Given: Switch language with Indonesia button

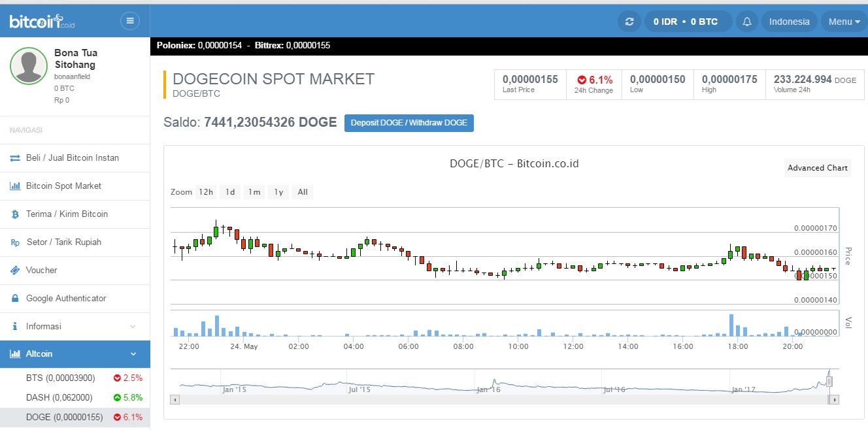Looking at the screenshot, I should [789, 22].
